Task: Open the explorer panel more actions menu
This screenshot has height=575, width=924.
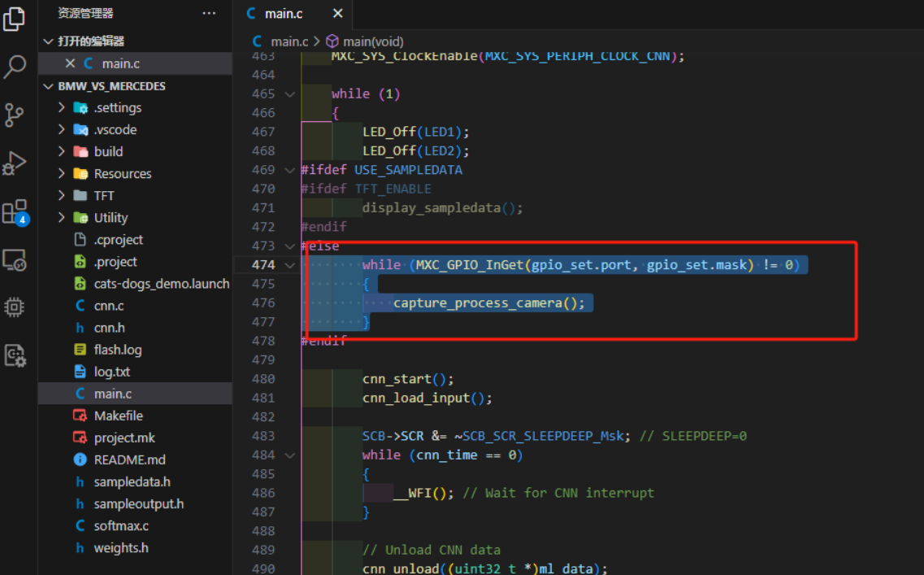Action: (x=209, y=13)
